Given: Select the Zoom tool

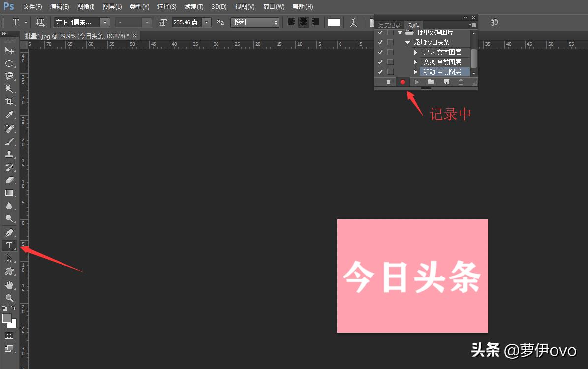Looking at the screenshot, I should click(9, 298).
